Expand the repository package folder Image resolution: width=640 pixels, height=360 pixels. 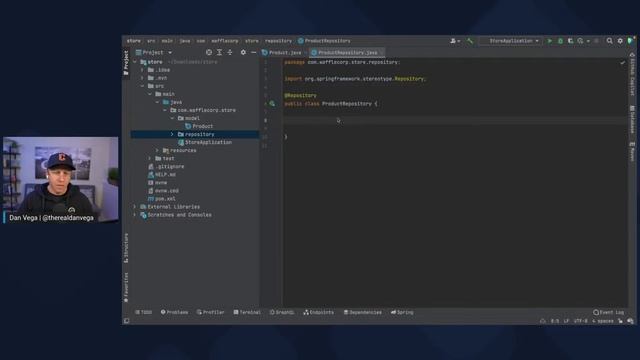click(172, 134)
